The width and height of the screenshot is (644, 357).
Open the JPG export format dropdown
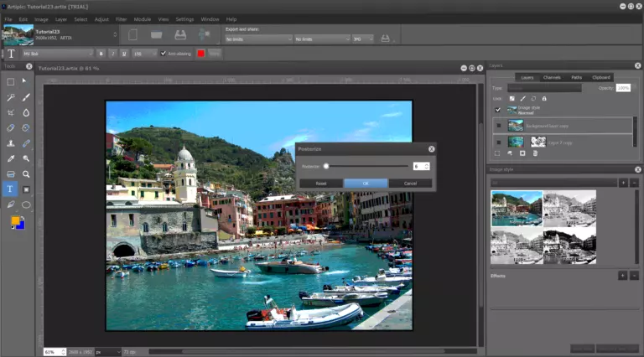point(364,39)
